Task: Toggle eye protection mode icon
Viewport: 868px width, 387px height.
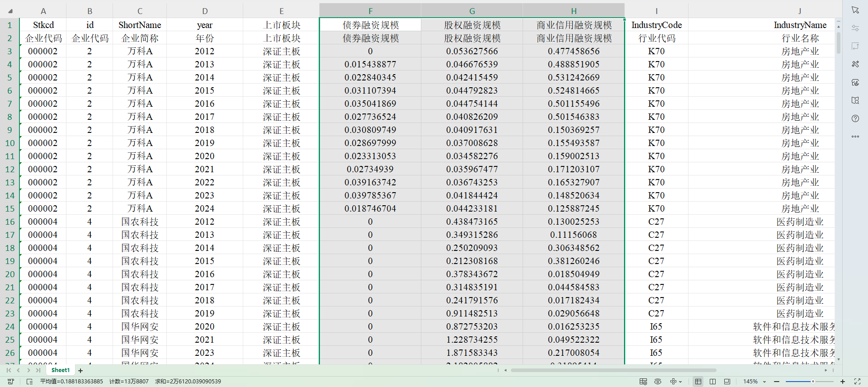Action: tap(658, 382)
